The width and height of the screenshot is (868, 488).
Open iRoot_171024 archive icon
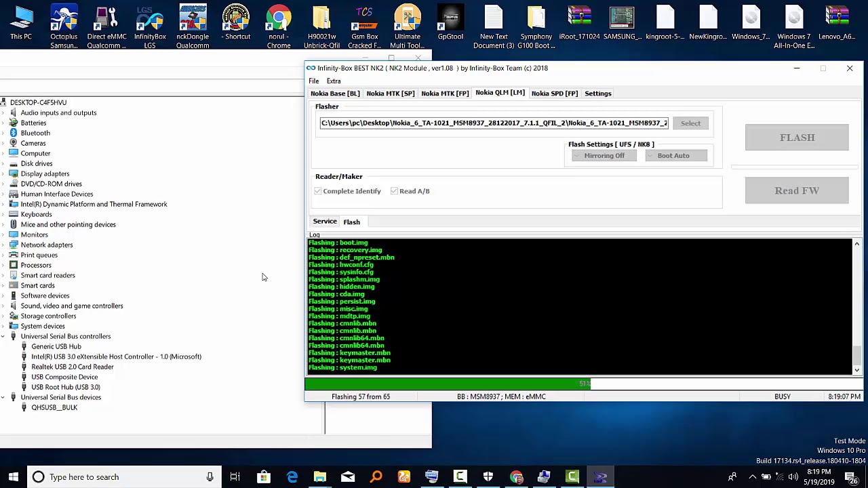580,23
